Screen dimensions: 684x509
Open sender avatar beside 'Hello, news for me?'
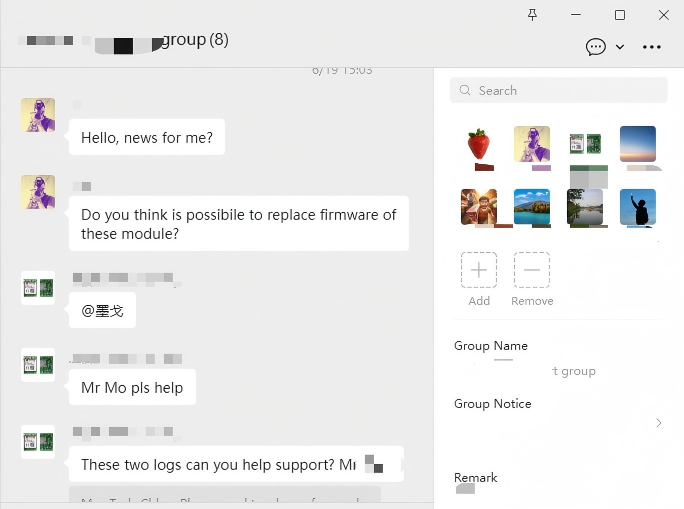(38, 116)
